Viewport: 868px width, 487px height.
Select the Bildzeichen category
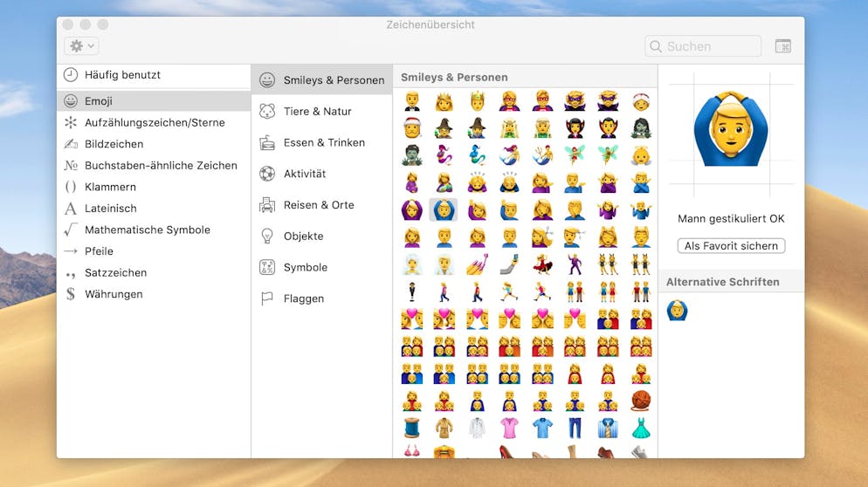click(154, 144)
